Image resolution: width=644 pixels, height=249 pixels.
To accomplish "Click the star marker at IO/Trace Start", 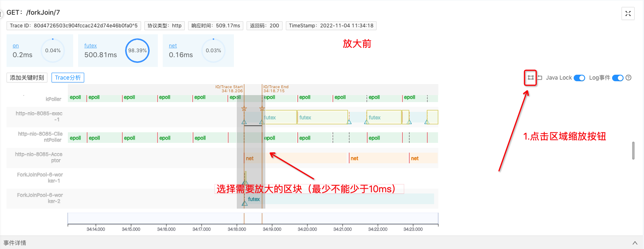I will [x=244, y=109].
